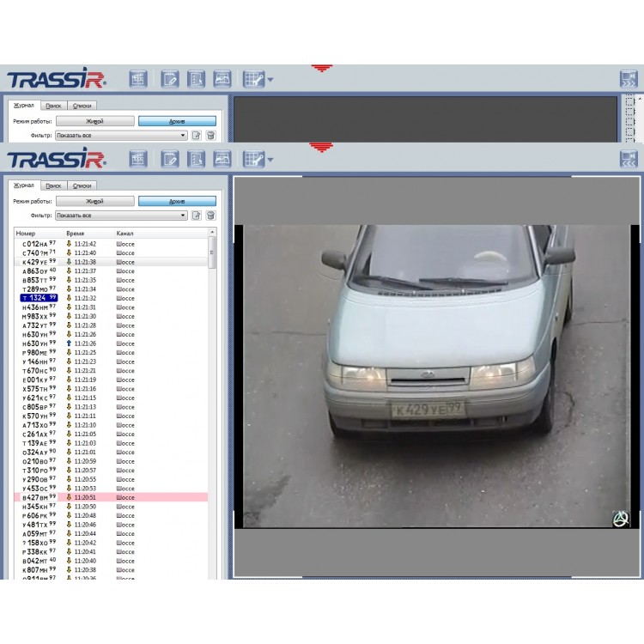The height and width of the screenshot is (644, 644).
Task: Click the delete filter bin icon
Action: coord(210,216)
